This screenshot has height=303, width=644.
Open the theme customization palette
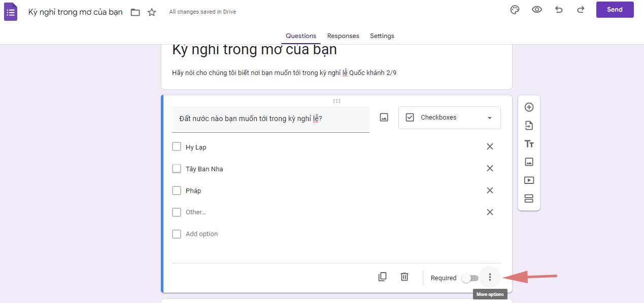(x=515, y=10)
